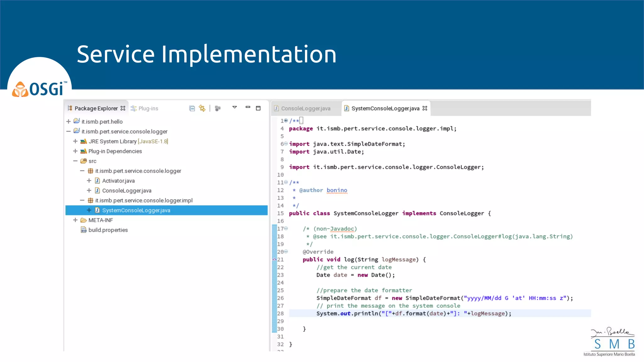Image resolution: width=644 pixels, height=362 pixels.
Task: Select the src source folder
Action: pyautogui.click(x=92, y=161)
